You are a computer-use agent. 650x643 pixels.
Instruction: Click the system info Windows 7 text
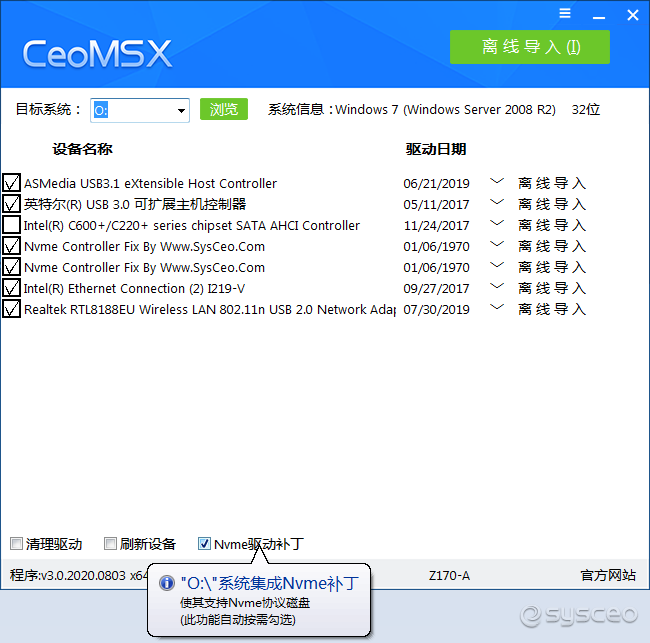(445, 109)
